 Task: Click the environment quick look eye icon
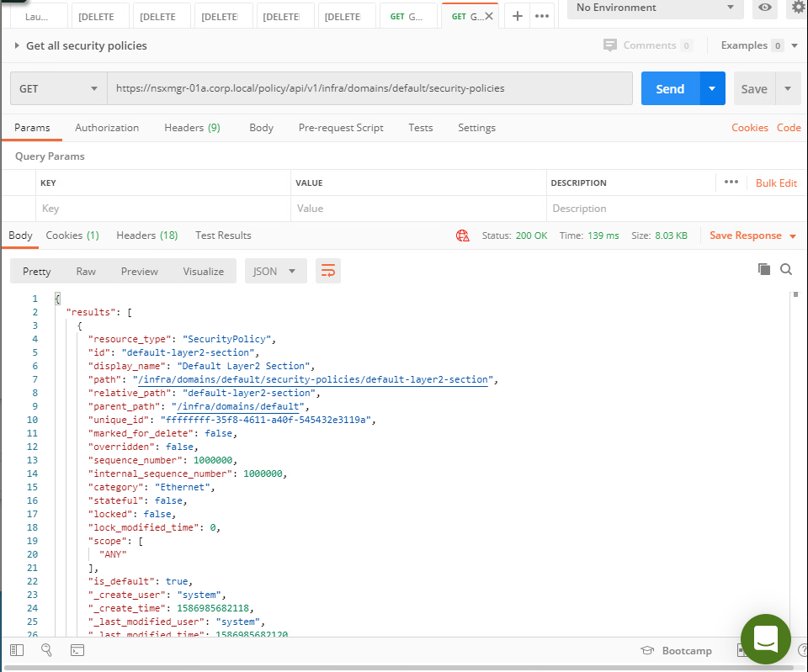764,8
